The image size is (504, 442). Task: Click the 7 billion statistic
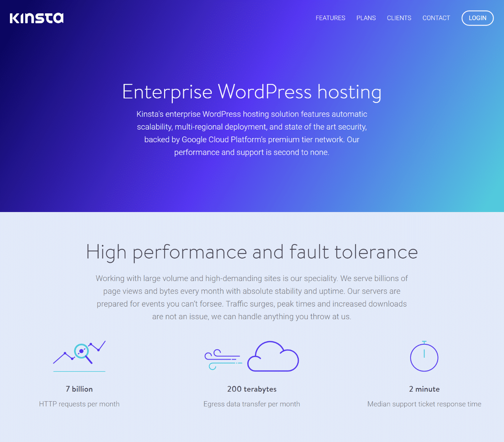pyautogui.click(x=79, y=389)
